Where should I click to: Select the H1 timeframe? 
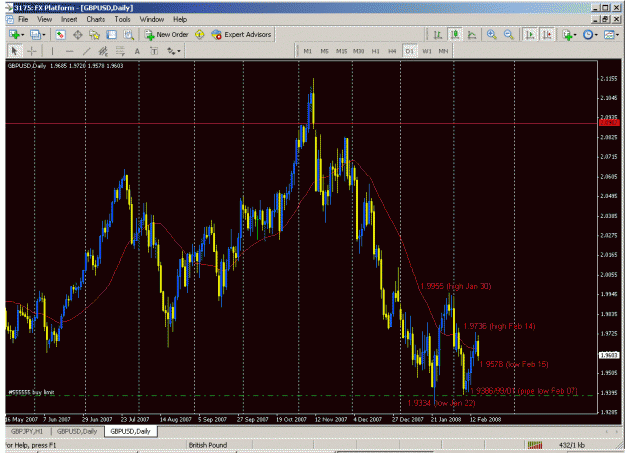coord(375,51)
